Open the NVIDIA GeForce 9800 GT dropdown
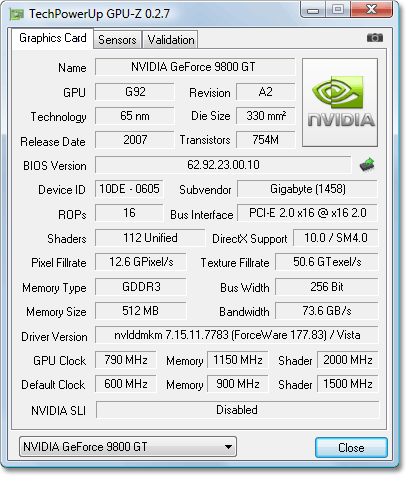This screenshot has height=478, width=410. click(128, 446)
